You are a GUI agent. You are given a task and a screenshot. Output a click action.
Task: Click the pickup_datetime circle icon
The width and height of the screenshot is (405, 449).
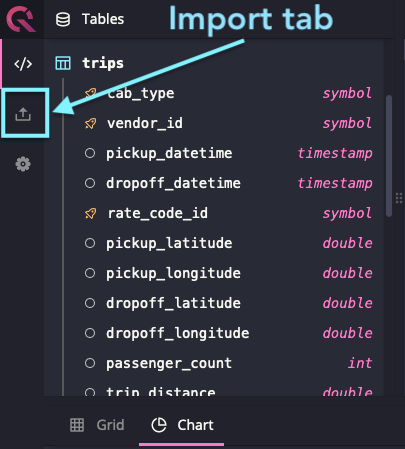point(90,153)
